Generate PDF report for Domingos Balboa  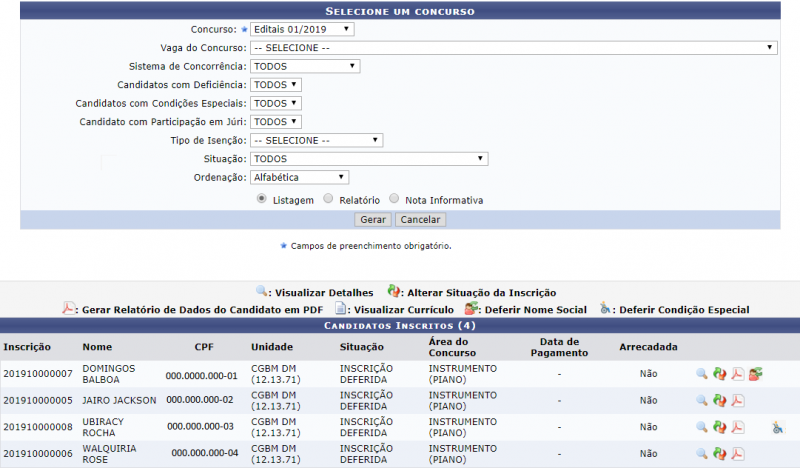pyautogui.click(x=737, y=374)
